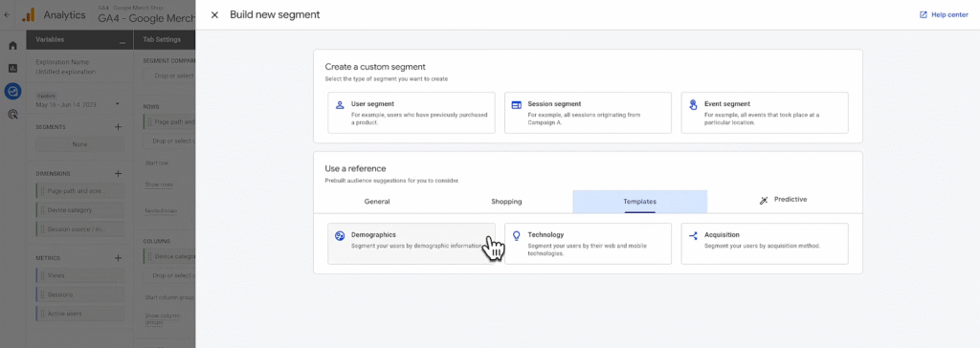Select the Technology template
Viewport: 980px width, 348px height.
589,244
